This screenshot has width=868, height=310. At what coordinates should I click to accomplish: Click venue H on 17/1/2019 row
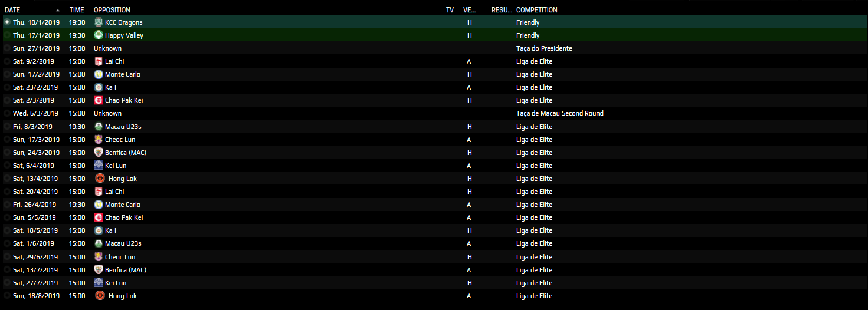(470, 35)
